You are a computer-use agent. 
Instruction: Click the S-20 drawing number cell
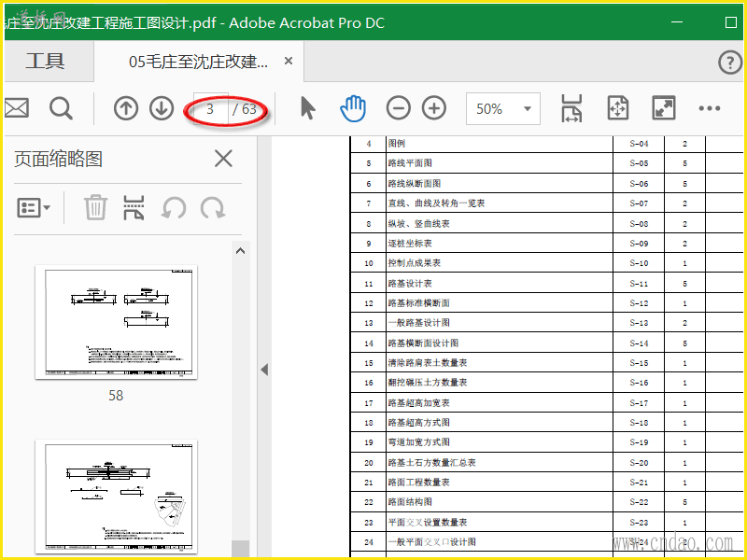639,463
